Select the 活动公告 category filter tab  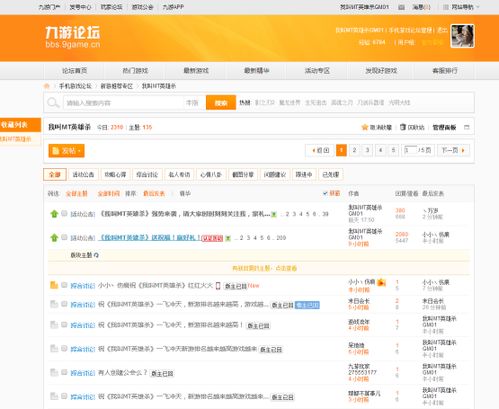pos(83,174)
